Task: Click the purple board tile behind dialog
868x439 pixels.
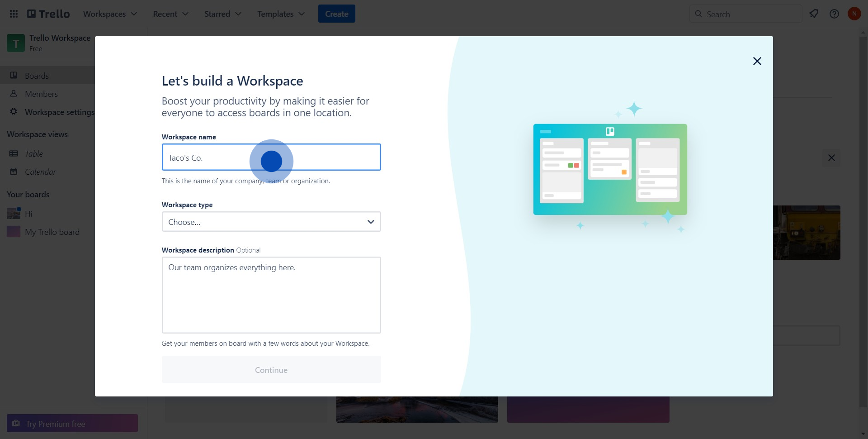Action: click(x=588, y=410)
